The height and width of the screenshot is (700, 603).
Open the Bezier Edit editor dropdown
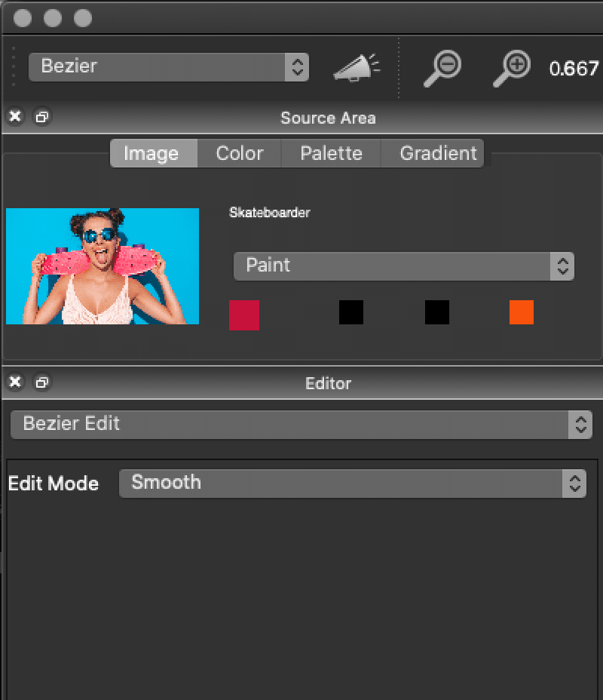tap(301, 425)
